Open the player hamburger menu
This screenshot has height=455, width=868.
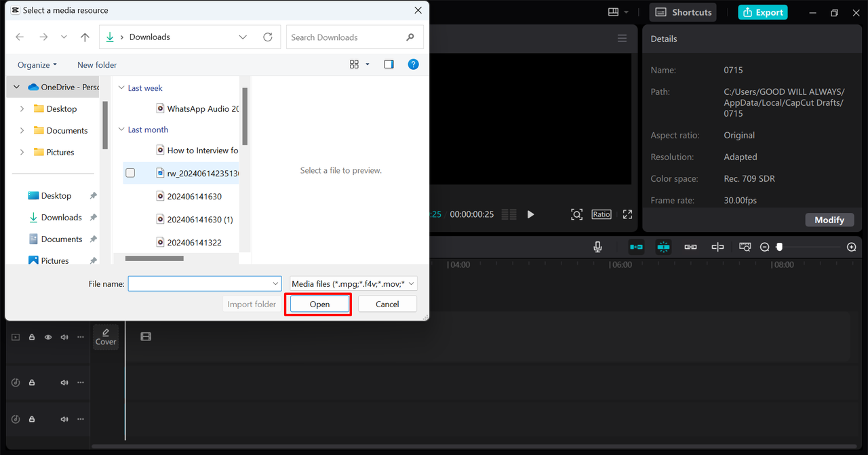click(x=622, y=39)
